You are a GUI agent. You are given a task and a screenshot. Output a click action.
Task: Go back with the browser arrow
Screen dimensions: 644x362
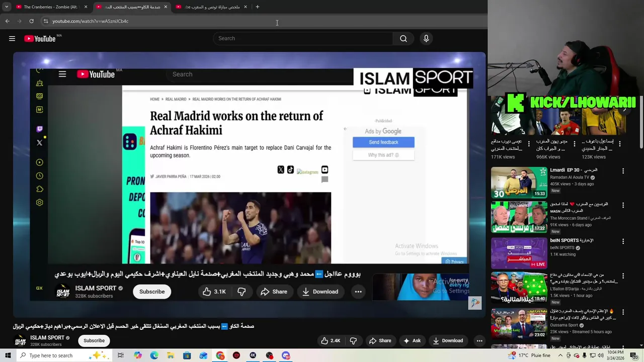(x=7, y=21)
